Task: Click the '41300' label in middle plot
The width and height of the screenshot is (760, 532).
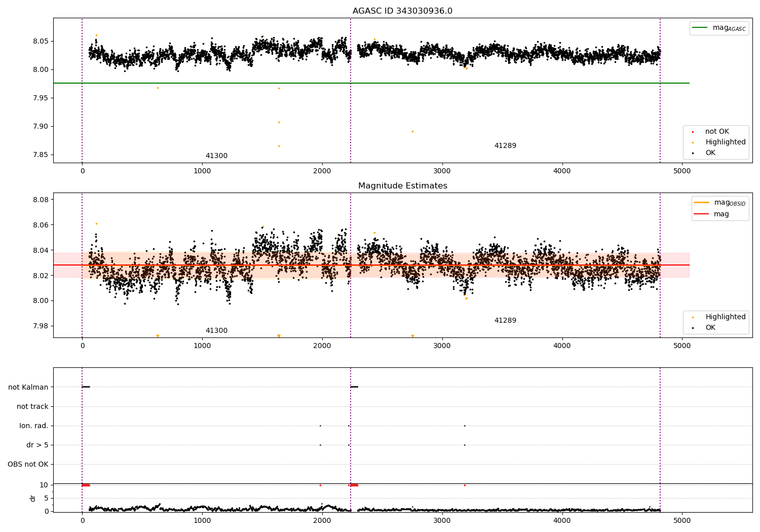Action: click(216, 331)
